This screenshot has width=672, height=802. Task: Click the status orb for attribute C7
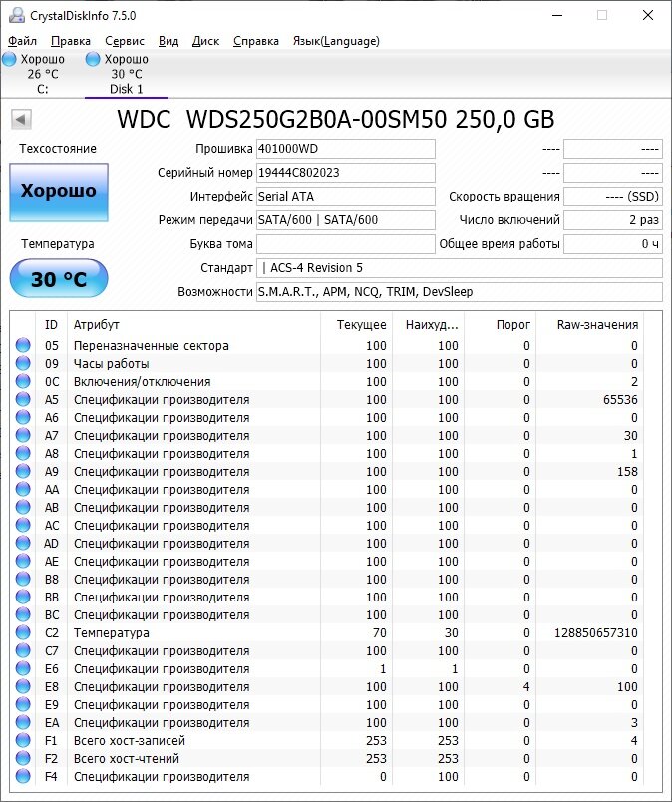point(23,650)
